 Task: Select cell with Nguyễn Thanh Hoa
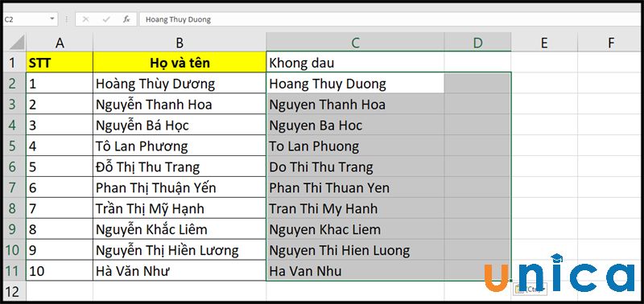(180, 105)
